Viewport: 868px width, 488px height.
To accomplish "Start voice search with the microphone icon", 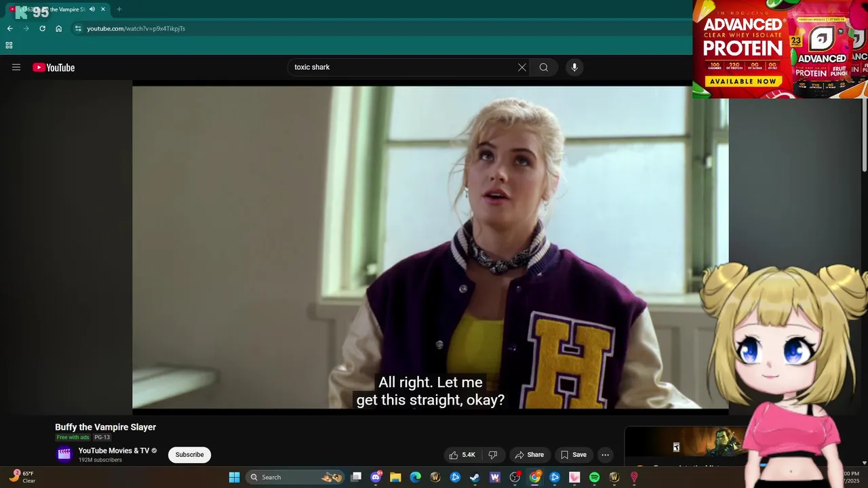I will pyautogui.click(x=574, y=67).
